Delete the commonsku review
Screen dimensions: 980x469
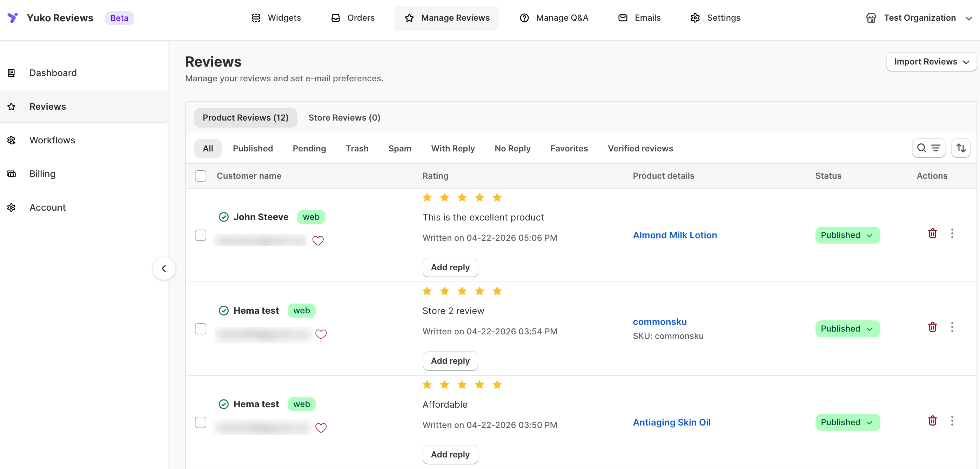[932, 327]
